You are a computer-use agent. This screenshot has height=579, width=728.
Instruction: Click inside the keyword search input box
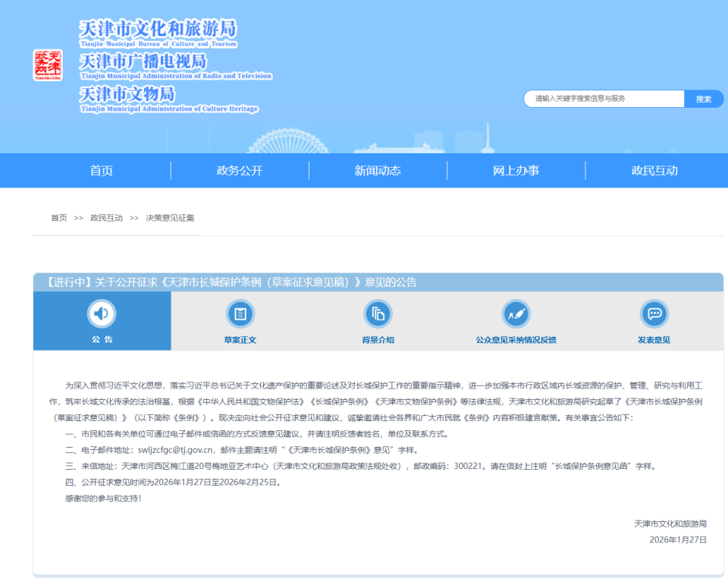click(x=599, y=99)
